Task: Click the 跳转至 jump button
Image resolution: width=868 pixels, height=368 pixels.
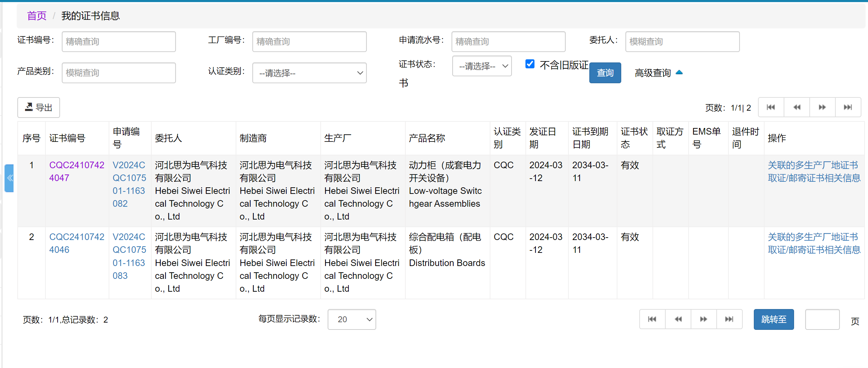Action: [774, 319]
